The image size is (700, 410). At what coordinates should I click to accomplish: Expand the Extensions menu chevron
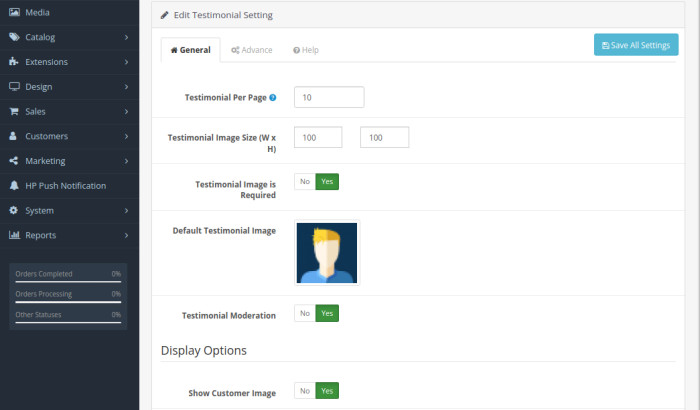point(126,62)
